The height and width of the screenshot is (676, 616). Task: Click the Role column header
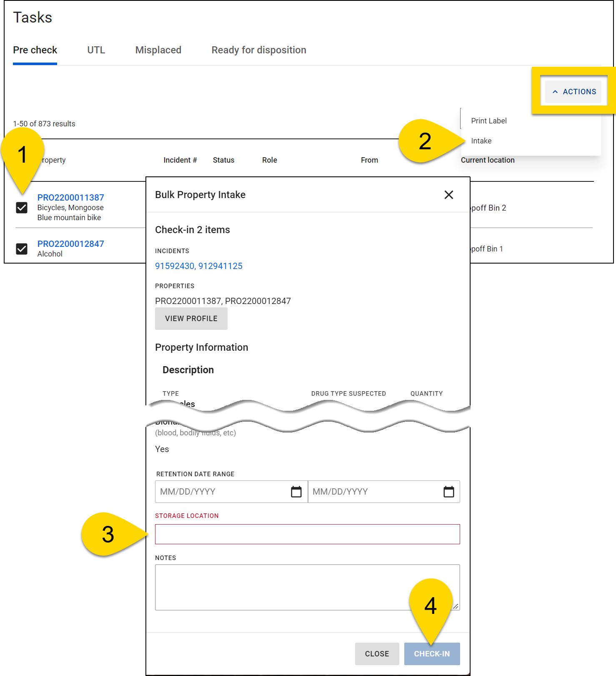click(270, 160)
